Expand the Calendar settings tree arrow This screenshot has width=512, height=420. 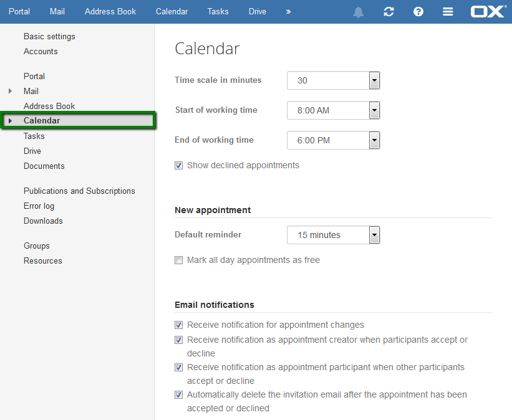point(10,121)
